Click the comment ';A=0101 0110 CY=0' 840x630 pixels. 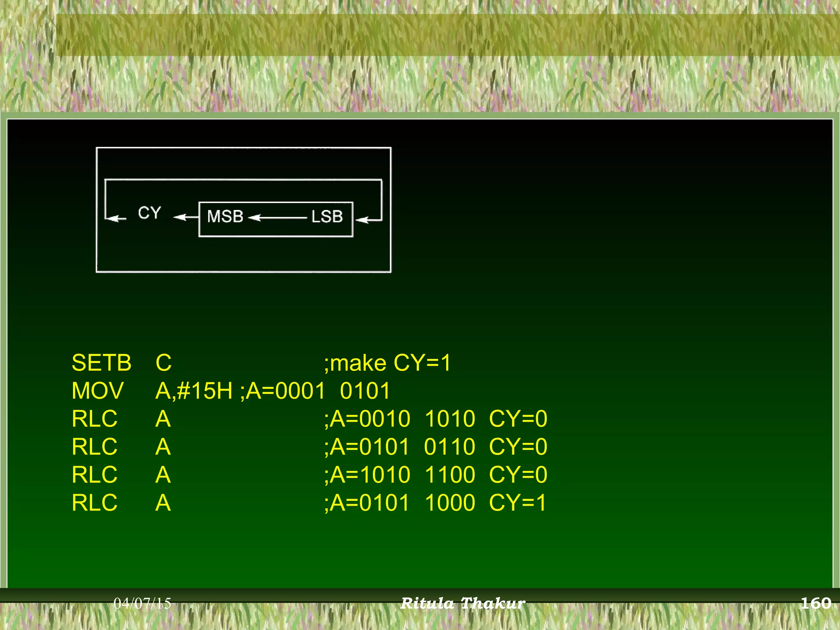(436, 447)
